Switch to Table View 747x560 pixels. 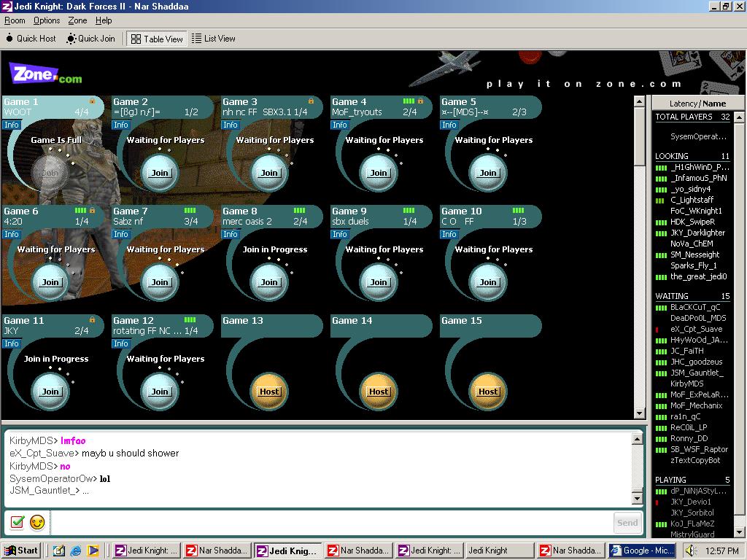(x=157, y=39)
